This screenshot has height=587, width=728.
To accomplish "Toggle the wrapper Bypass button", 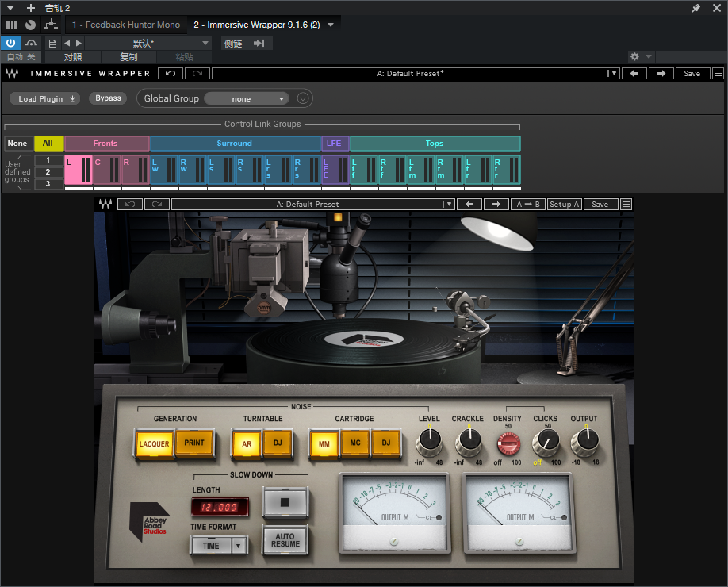I will coord(108,98).
